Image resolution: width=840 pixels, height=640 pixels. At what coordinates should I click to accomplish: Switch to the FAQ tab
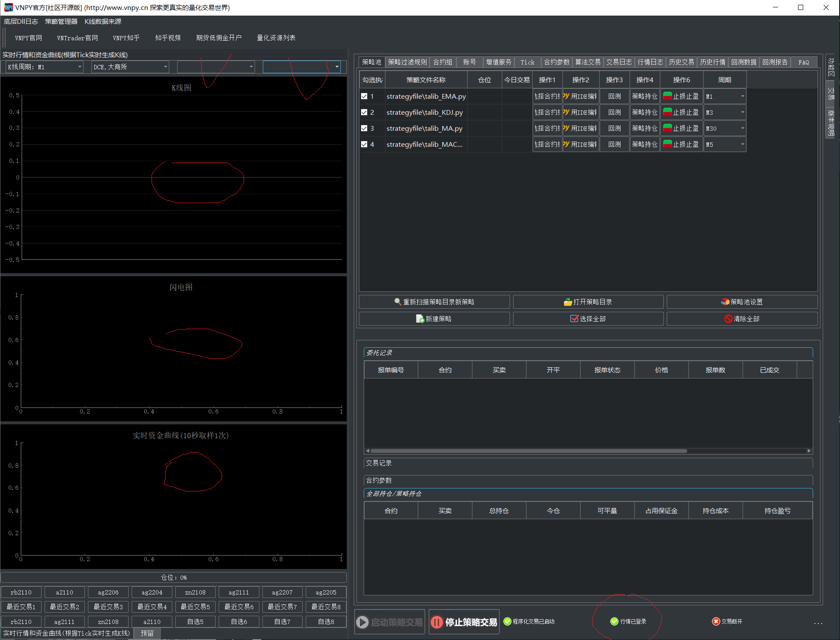[804, 62]
